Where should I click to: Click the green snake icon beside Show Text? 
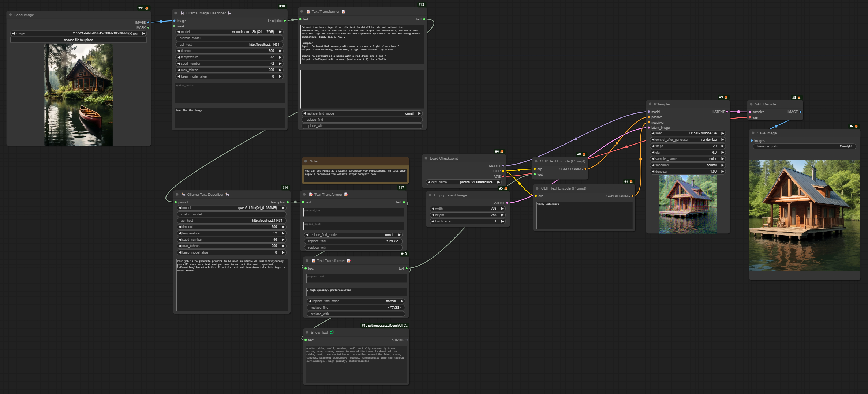click(x=332, y=333)
